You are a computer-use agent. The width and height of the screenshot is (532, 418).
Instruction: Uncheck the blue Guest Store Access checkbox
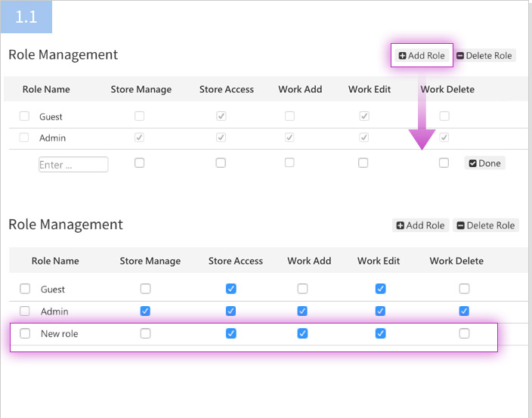(x=231, y=289)
